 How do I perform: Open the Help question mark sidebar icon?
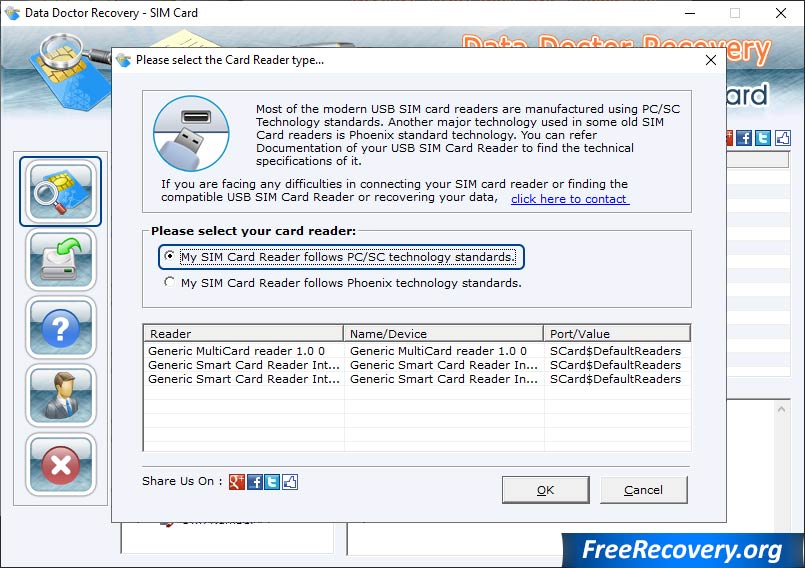tap(61, 328)
